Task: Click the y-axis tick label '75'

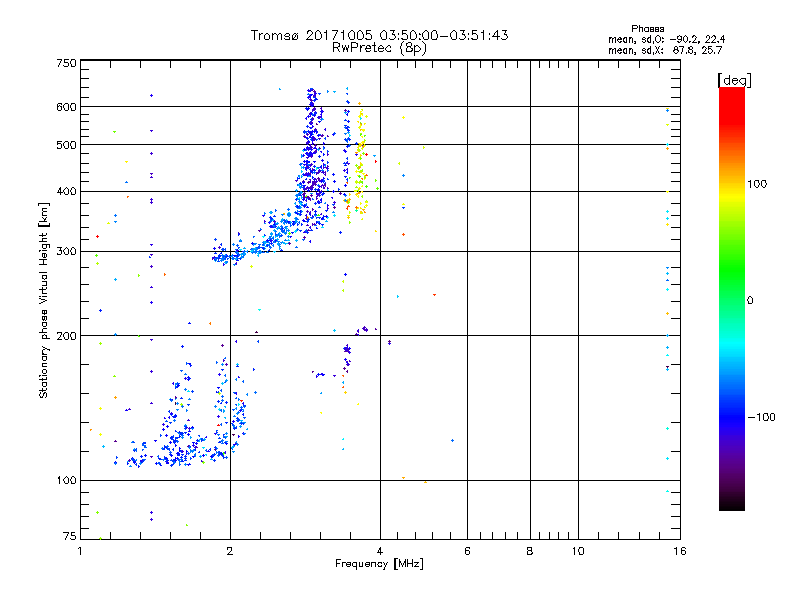Action: tap(70, 536)
